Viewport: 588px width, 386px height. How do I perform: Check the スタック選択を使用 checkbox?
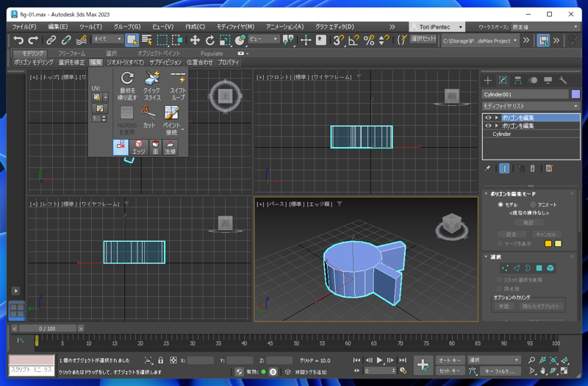499,280
